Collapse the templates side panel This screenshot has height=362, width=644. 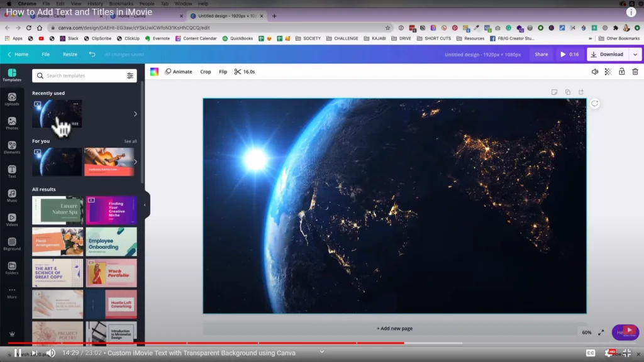(x=145, y=205)
